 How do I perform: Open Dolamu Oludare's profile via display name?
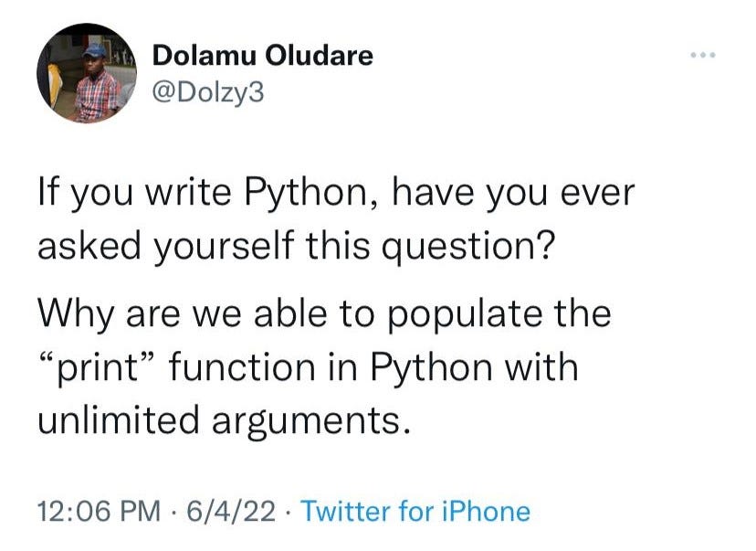coord(261,55)
